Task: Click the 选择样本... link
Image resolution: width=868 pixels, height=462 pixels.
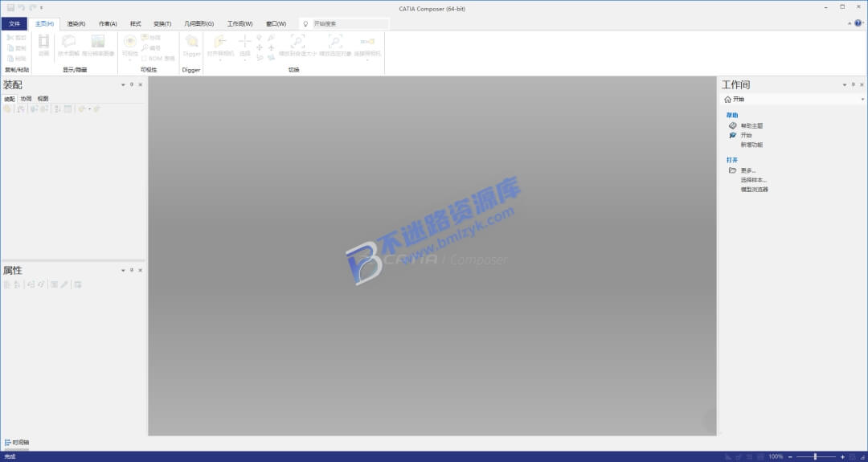Action: click(754, 180)
